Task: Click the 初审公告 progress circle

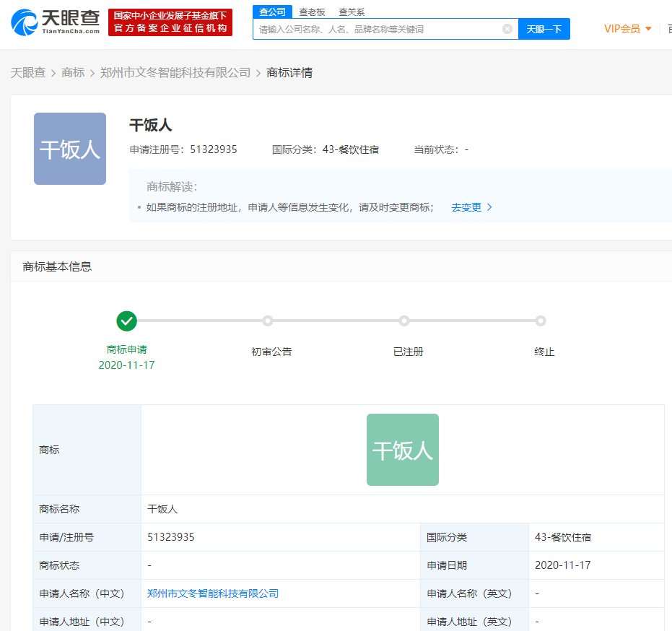Action: (x=268, y=321)
